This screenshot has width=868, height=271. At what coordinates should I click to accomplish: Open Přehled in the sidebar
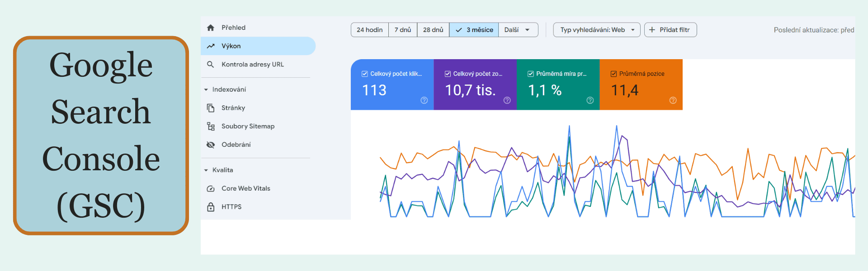258,28
